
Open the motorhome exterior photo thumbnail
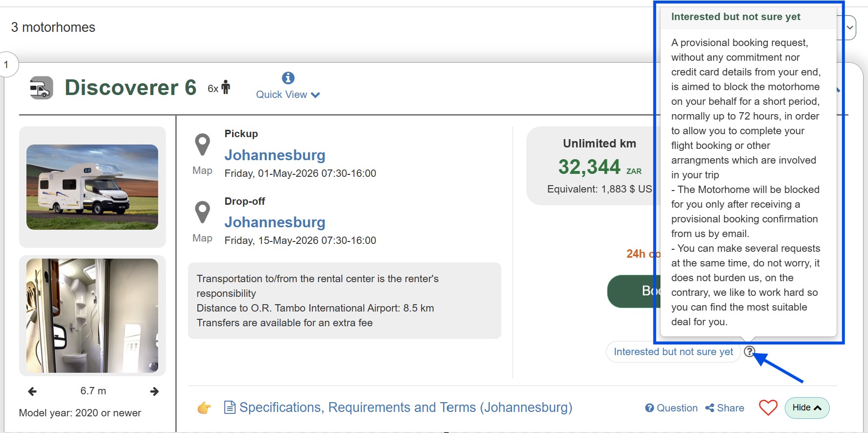pos(92,187)
